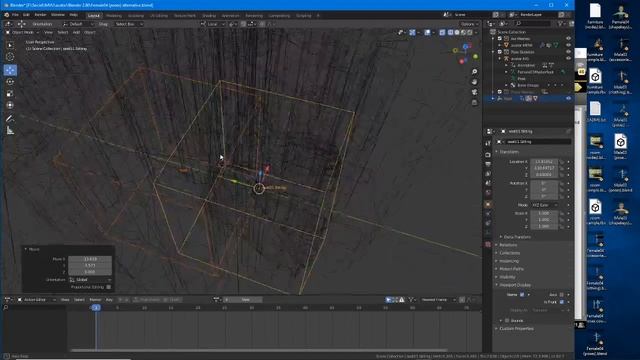Image resolution: width=640 pixels, height=360 pixels.
Task: Switch to the Shading workspace tab
Action: coord(209,16)
